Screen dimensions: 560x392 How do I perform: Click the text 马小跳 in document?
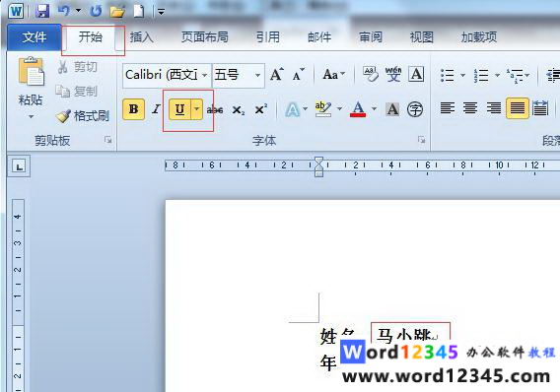[404, 334]
